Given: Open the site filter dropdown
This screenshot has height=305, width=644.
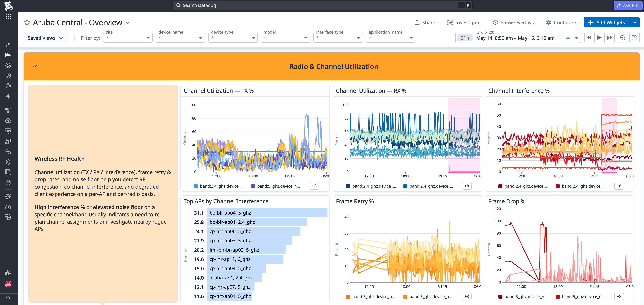Looking at the screenshot, I should [128, 38].
